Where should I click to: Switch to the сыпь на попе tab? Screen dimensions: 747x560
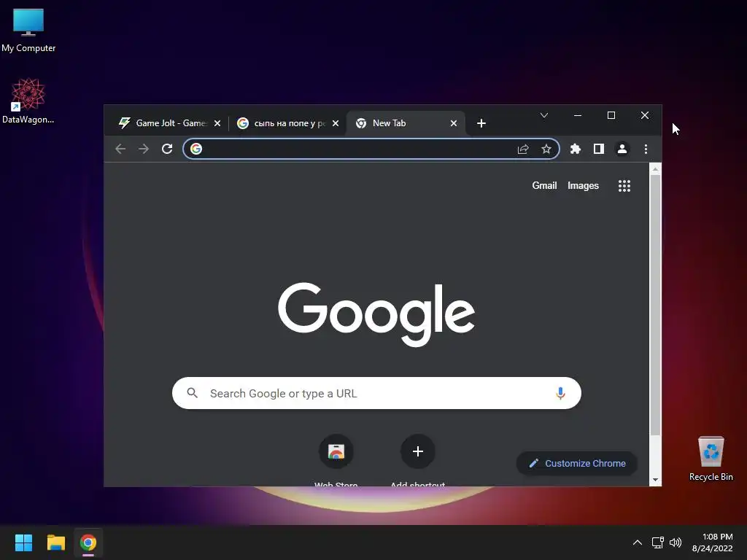click(x=287, y=123)
